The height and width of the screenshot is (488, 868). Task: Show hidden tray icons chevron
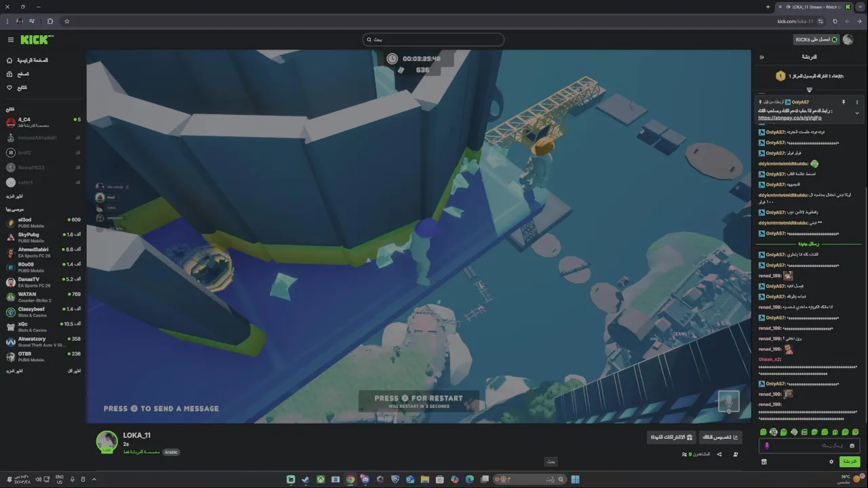(x=94, y=479)
